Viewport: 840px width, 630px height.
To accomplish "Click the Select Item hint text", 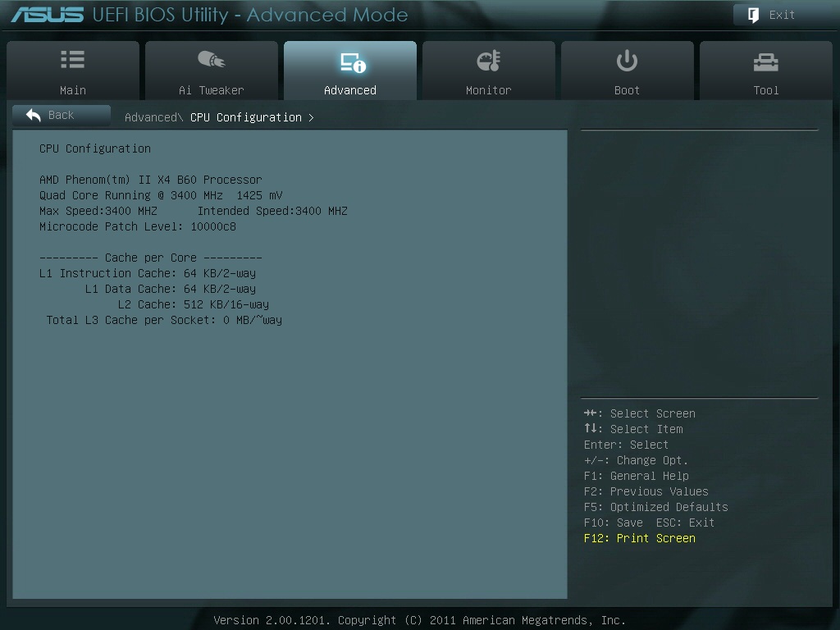I will pyautogui.click(x=633, y=429).
